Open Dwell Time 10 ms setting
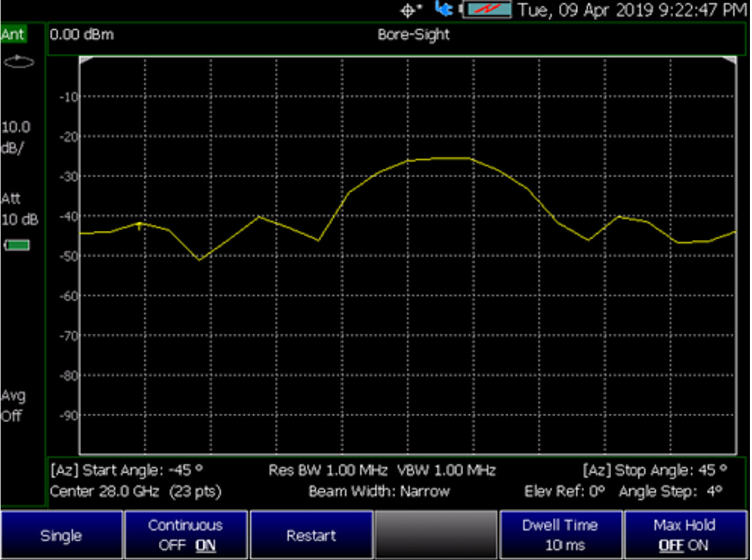Viewport: 752px width, 560px height. coord(561,535)
